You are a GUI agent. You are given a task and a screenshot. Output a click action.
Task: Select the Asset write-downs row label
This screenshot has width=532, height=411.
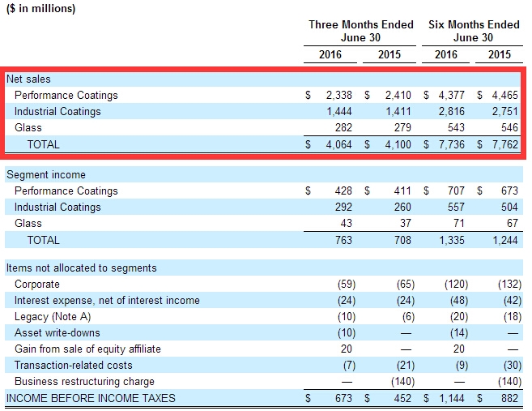point(57,333)
